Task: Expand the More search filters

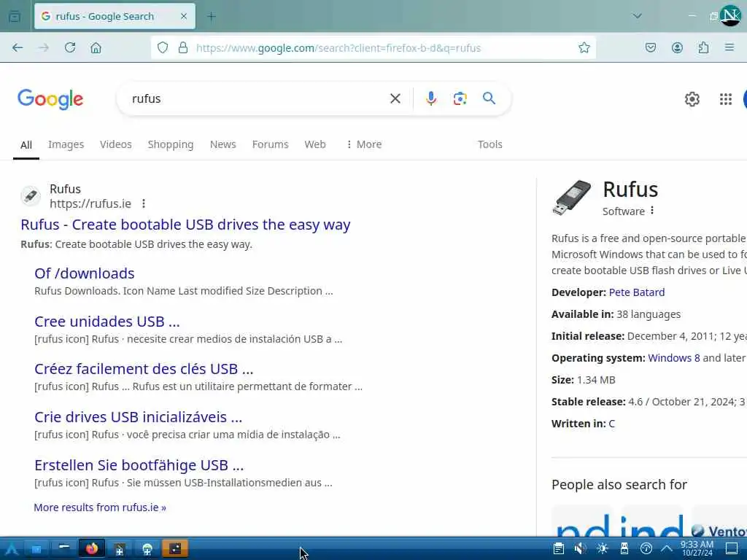Action: (364, 144)
